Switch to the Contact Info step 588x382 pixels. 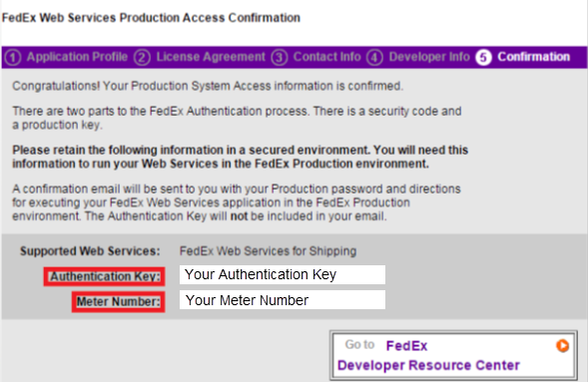pyautogui.click(x=327, y=57)
